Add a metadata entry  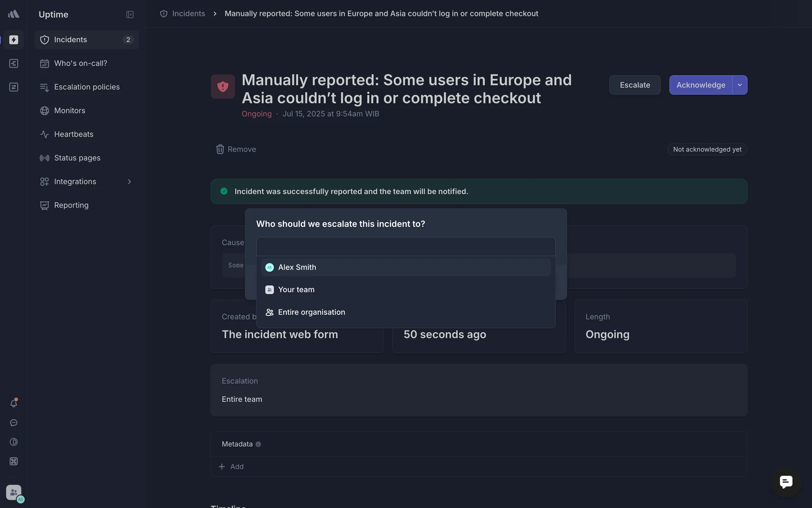click(231, 467)
